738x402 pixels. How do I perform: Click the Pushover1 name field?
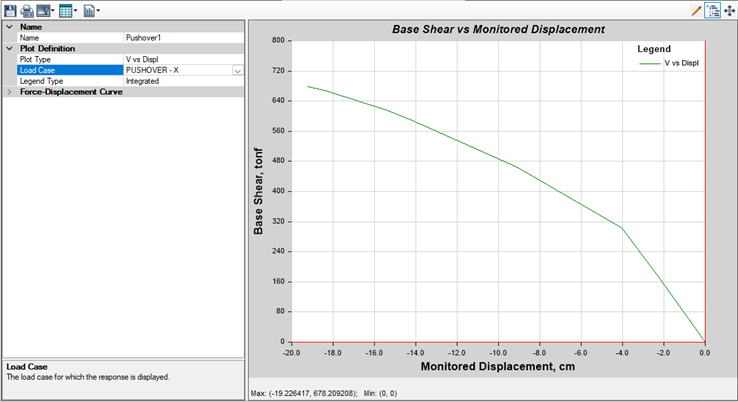(x=184, y=37)
